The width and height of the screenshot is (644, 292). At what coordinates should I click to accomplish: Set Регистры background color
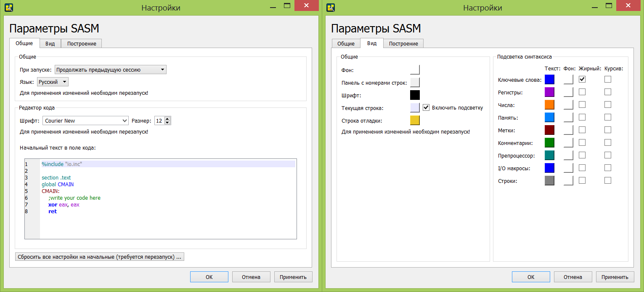click(x=568, y=92)
